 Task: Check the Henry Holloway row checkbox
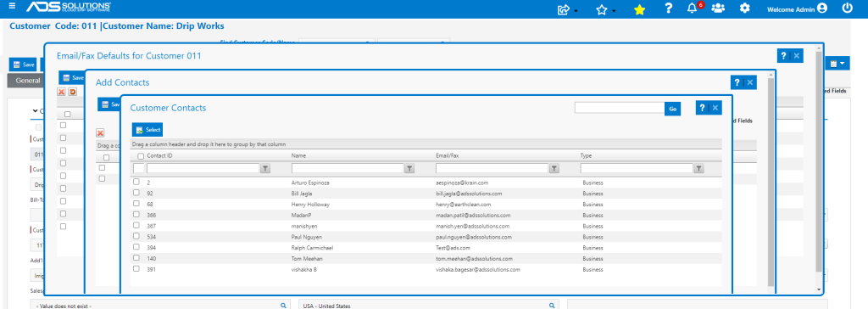[x=136, y=204]
